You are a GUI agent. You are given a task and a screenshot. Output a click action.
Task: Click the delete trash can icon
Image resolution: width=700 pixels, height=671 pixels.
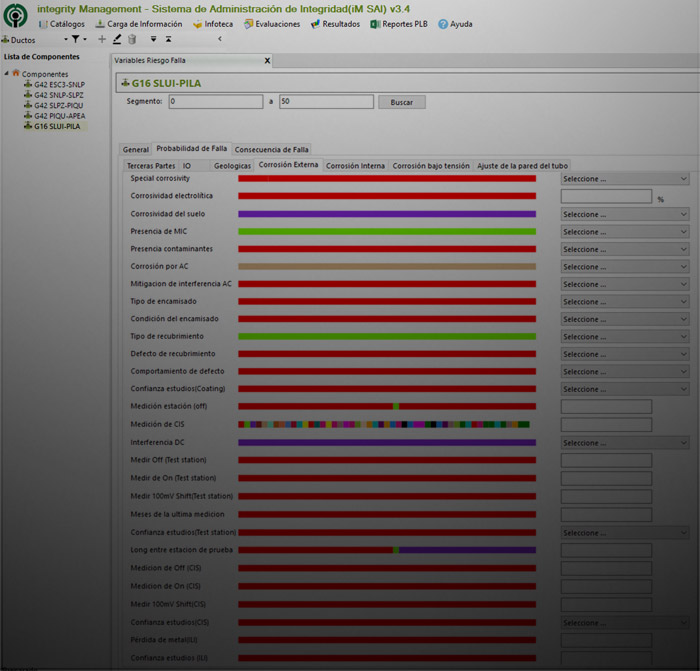tap(132, 39)
